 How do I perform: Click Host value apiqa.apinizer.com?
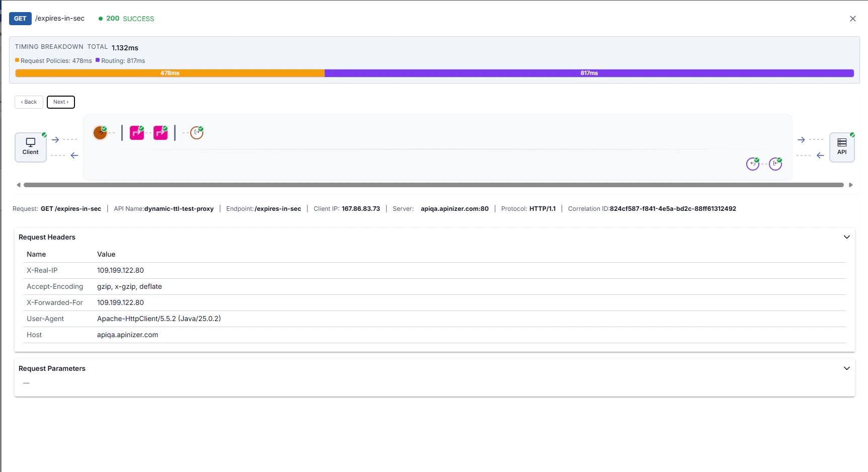coord(127,335)
